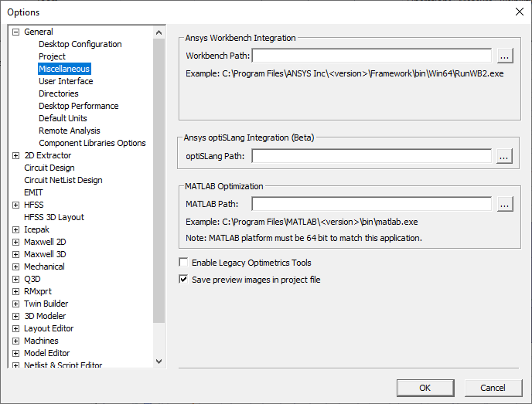Click the MATLAB Path input field
Screen dimensions: 532x404
coord(371,205)
